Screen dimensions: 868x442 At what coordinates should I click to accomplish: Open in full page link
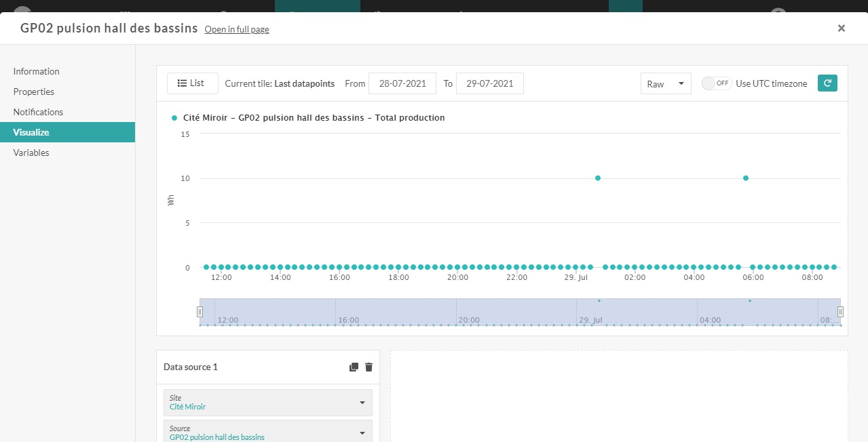(237, 29)
